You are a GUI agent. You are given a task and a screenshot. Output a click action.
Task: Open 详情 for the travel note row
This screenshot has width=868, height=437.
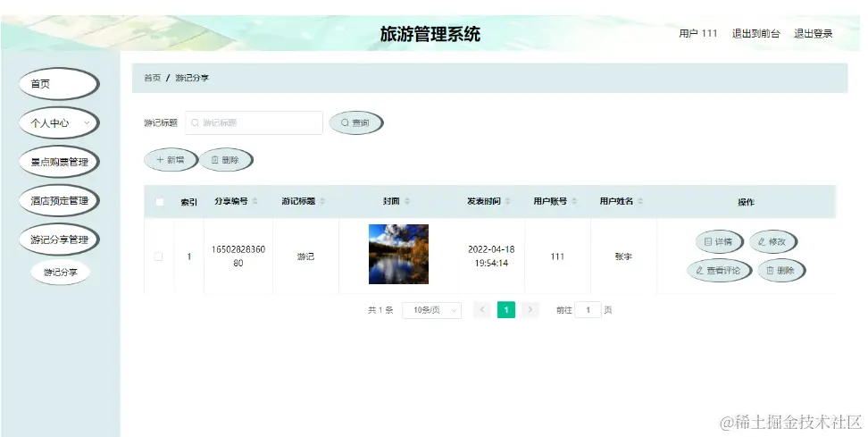[x=719, y=241]
